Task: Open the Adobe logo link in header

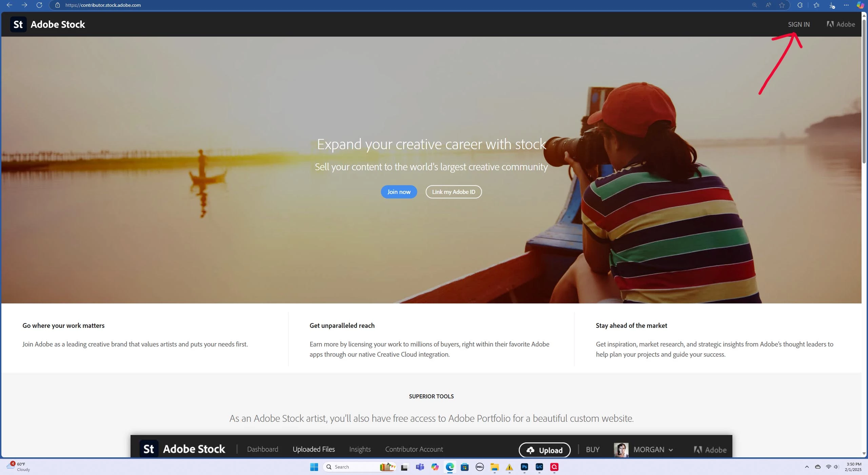Action: pyautogui.click(x=841, y=24)
